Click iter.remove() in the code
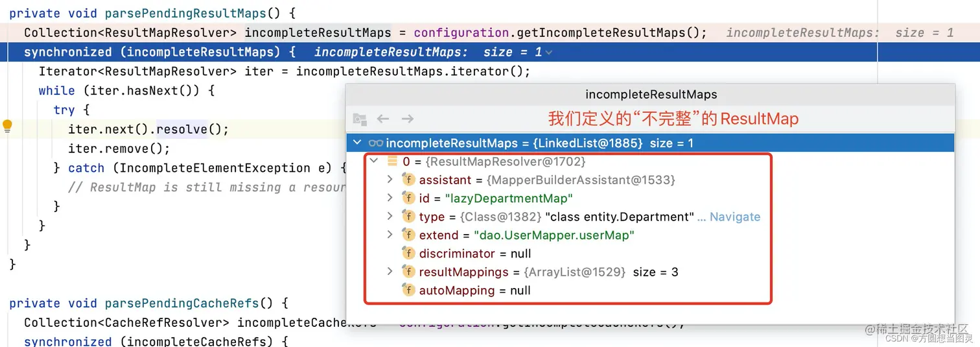The image size is (980, 347). tap(119, 149)
